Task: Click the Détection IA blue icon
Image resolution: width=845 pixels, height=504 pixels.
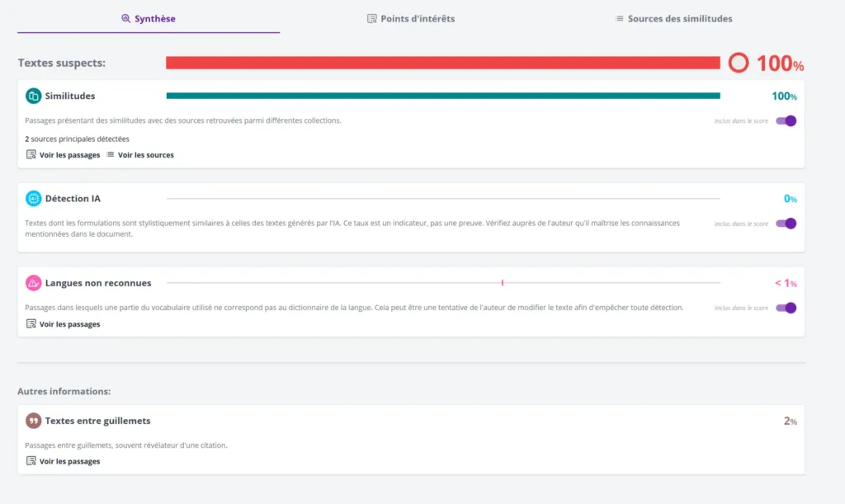Action: (x=33, y=198)
